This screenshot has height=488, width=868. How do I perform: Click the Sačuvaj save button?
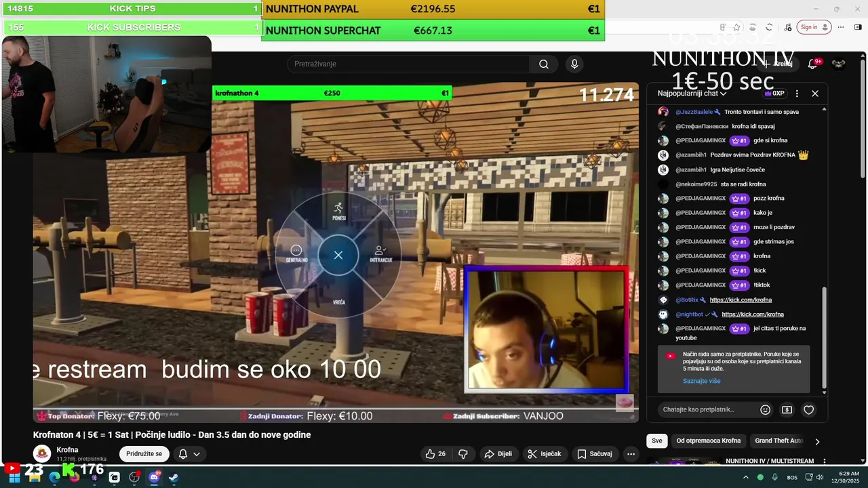click(595, 453)
